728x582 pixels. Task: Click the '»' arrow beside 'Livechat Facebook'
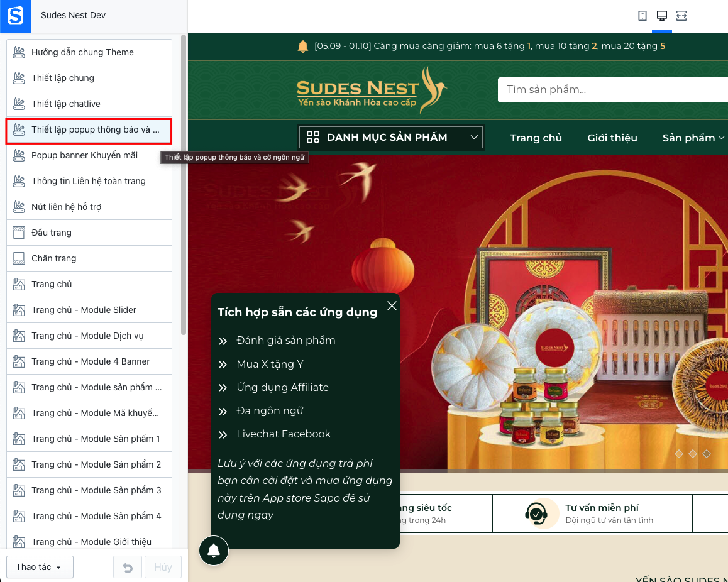pyautogui.click(x=223, y=435)
